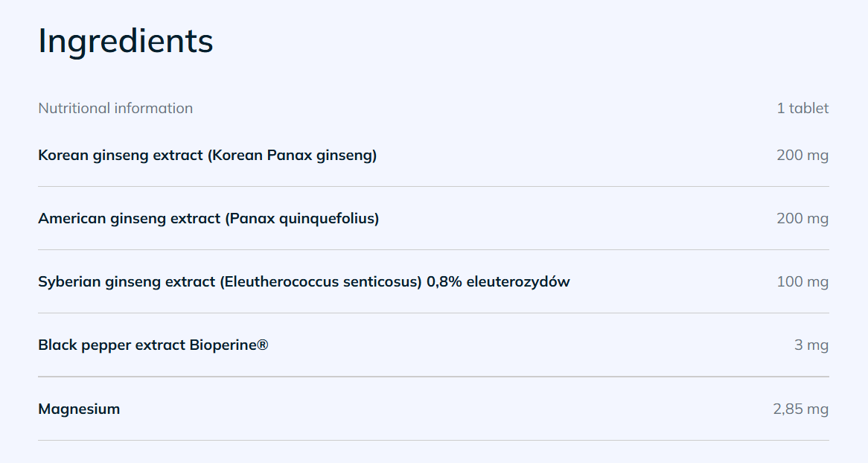868x463 pixels.
Task: Click the word tablet in the header
Action: tap(808, 109)
